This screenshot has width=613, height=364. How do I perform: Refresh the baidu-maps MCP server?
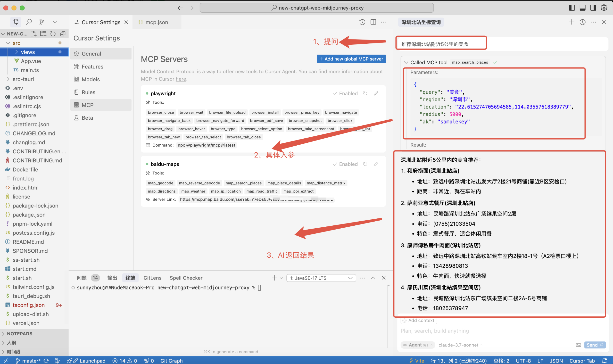pos(365,164)
